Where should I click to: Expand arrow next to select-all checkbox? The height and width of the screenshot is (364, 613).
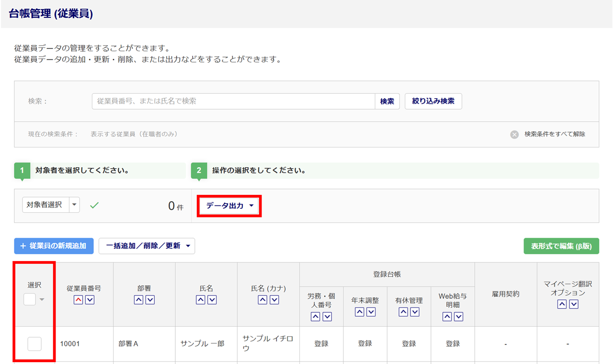click(42, 300)
